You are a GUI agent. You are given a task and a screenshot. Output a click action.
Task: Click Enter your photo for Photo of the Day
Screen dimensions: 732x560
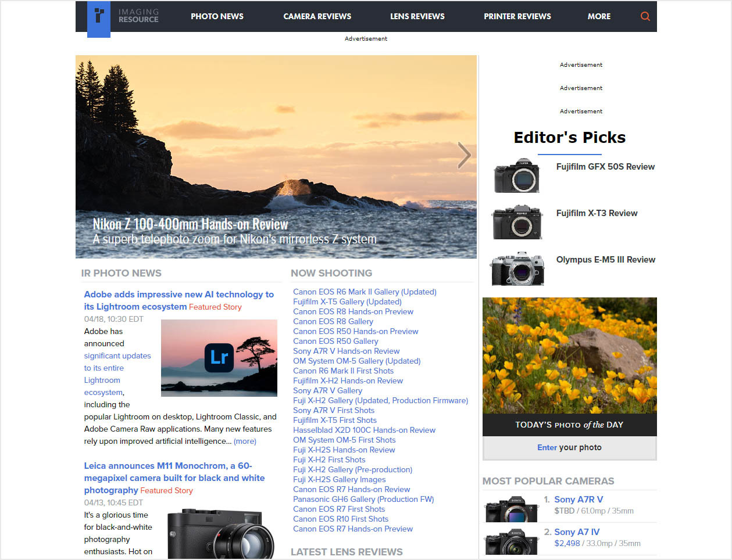(x=569, y=447)
